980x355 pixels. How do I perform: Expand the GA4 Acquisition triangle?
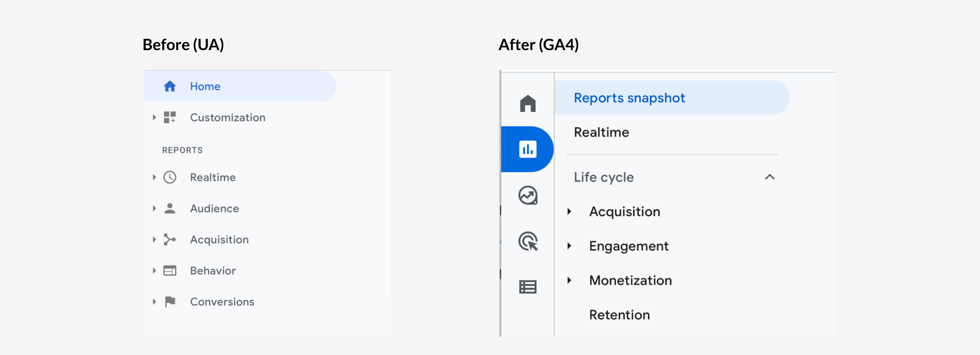569,212
